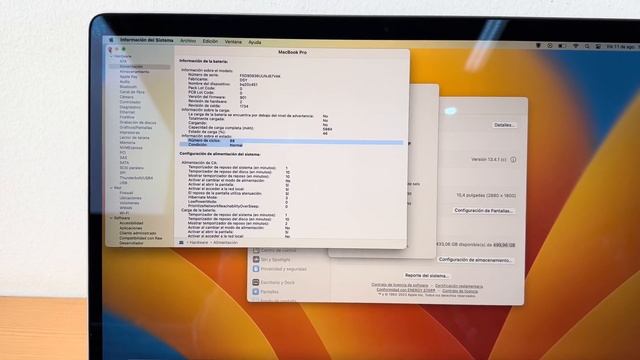Screen dimensions: 640x360
Task: Select Audio in the sidebar
Action: click(124, 82)
